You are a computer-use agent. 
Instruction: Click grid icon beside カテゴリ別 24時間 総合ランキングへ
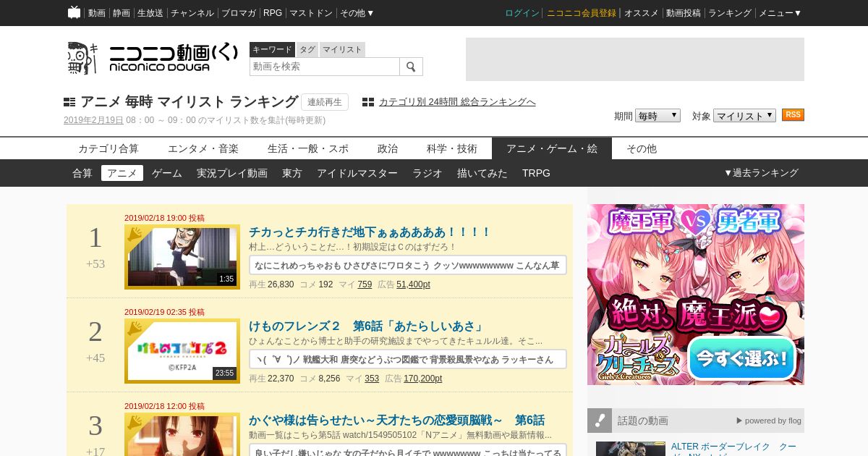[368, 102]
